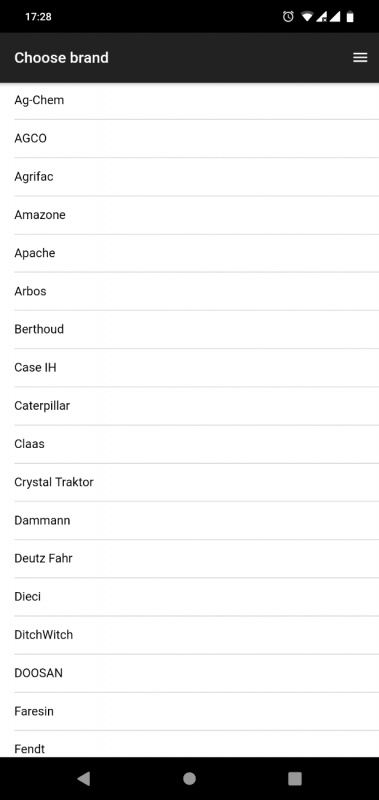Choose the Apache brand

pyautogui.click(x=189, y=254)
